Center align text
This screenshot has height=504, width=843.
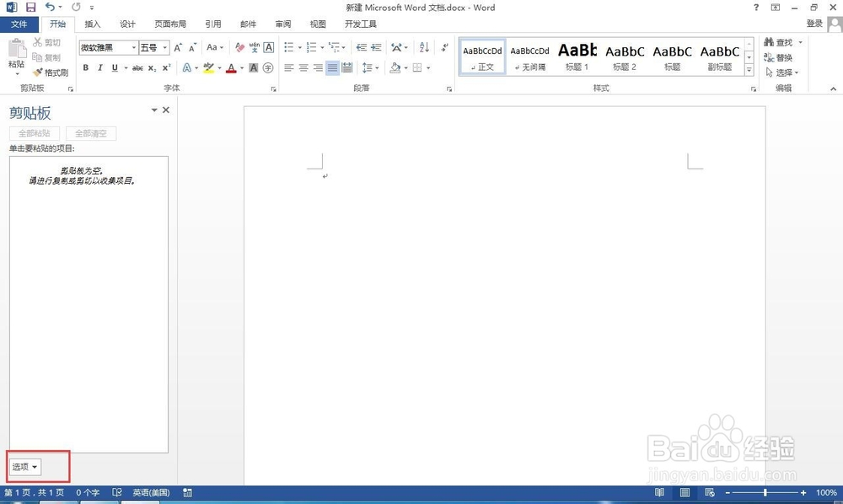click(303, 67)
